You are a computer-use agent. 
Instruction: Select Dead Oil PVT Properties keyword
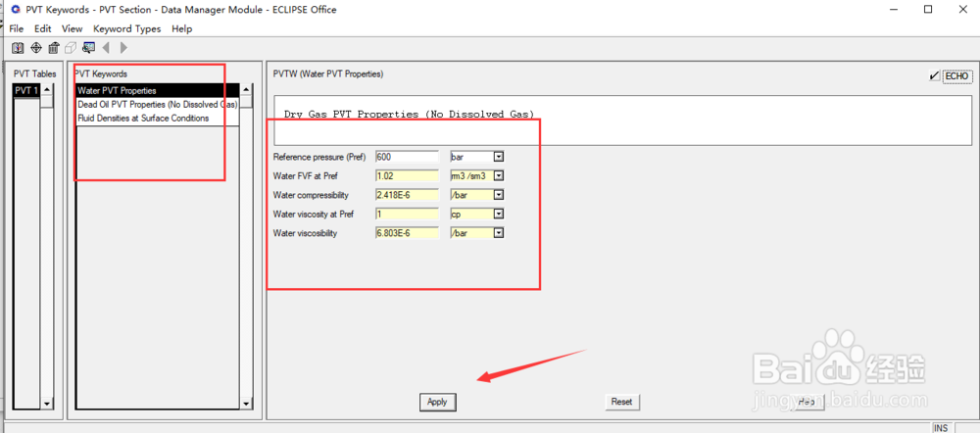click(158, 105)
